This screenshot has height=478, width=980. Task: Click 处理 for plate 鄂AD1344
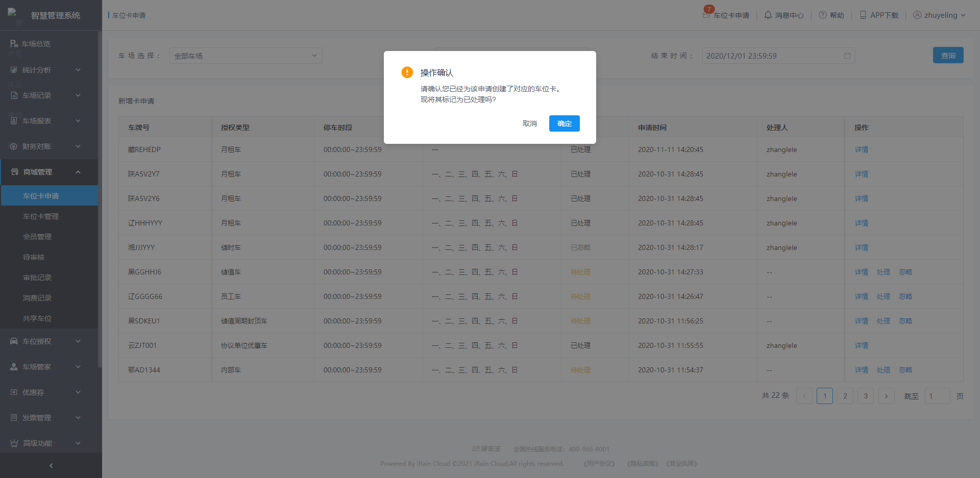[x=884, y=370]
